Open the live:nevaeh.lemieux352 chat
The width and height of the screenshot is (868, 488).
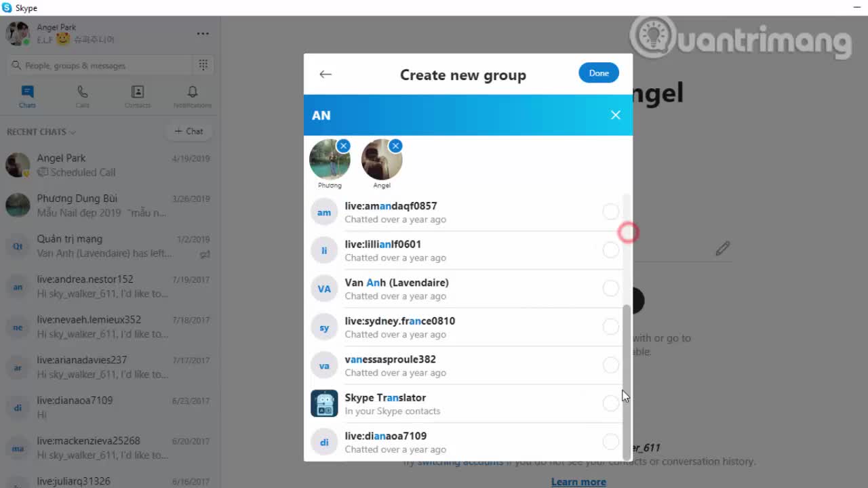click(108, 327)
